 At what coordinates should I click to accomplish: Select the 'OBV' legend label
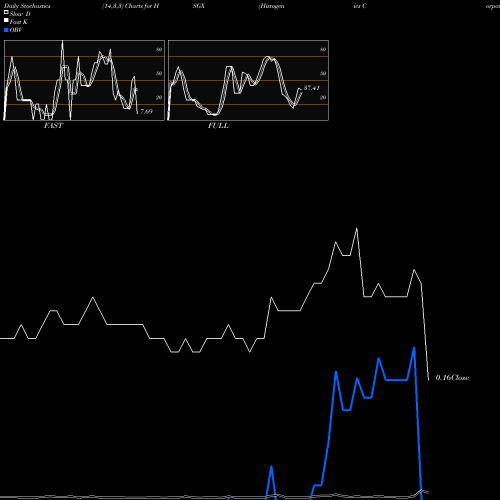point(16,30)
